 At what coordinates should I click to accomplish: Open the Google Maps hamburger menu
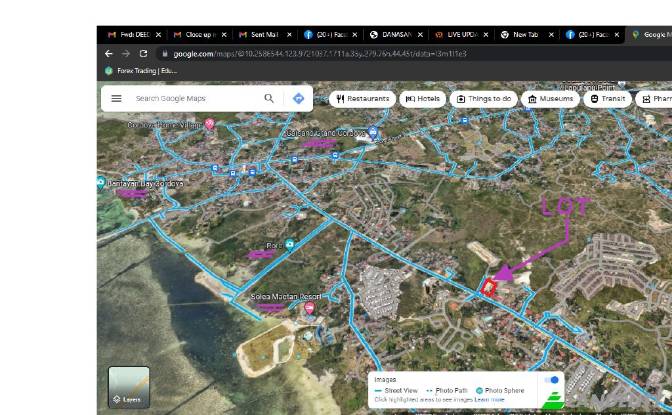(117, 99)
